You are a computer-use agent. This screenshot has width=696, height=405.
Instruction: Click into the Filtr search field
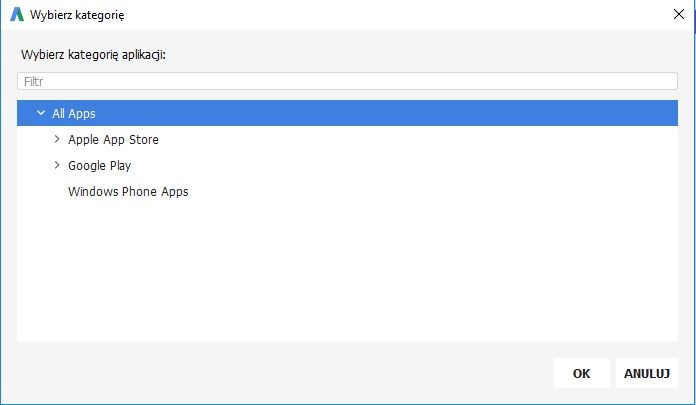coord(346,81)
